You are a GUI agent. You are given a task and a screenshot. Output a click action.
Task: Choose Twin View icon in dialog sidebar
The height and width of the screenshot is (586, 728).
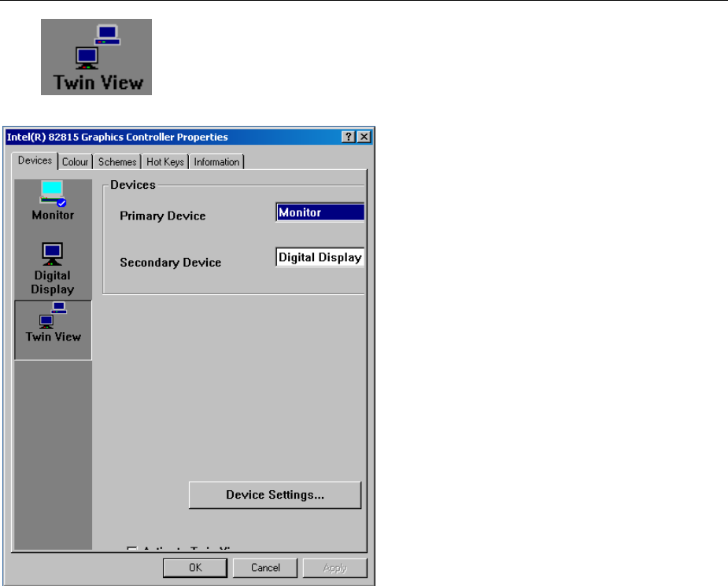tap(53, 330)
